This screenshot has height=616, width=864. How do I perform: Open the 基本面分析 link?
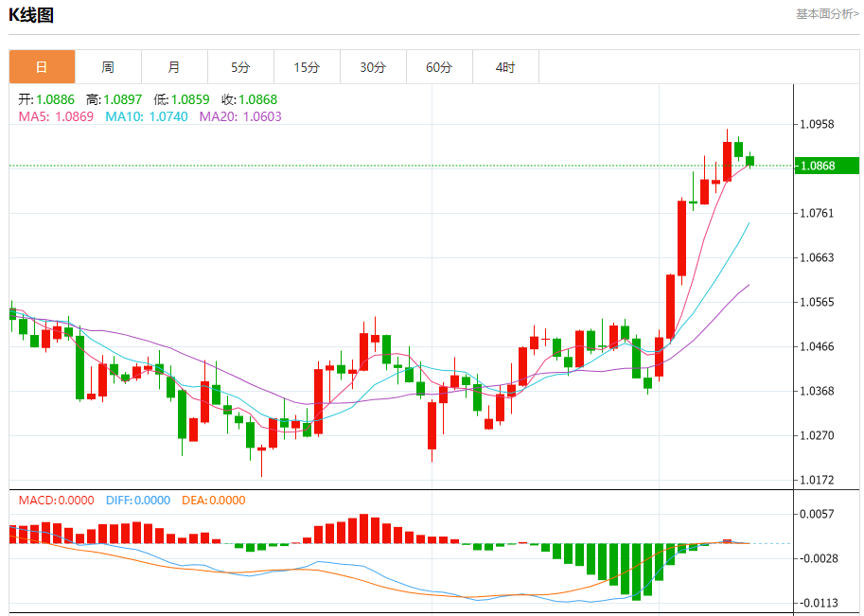point(827,14)
